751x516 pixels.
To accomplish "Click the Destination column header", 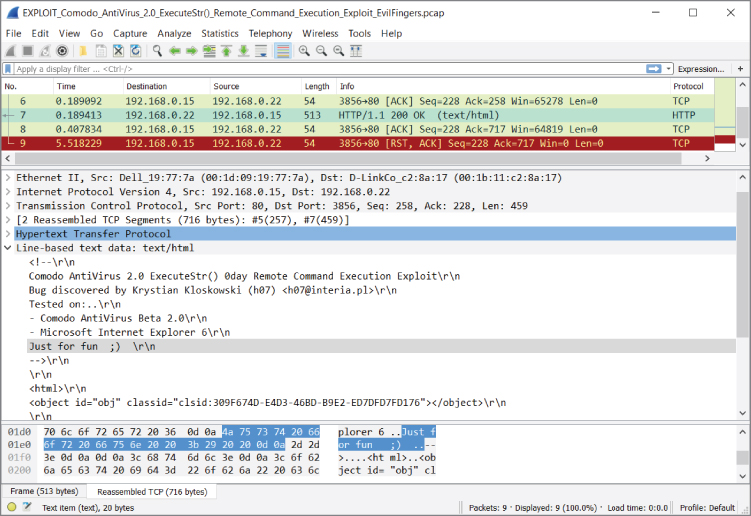I will pos(166,86).
